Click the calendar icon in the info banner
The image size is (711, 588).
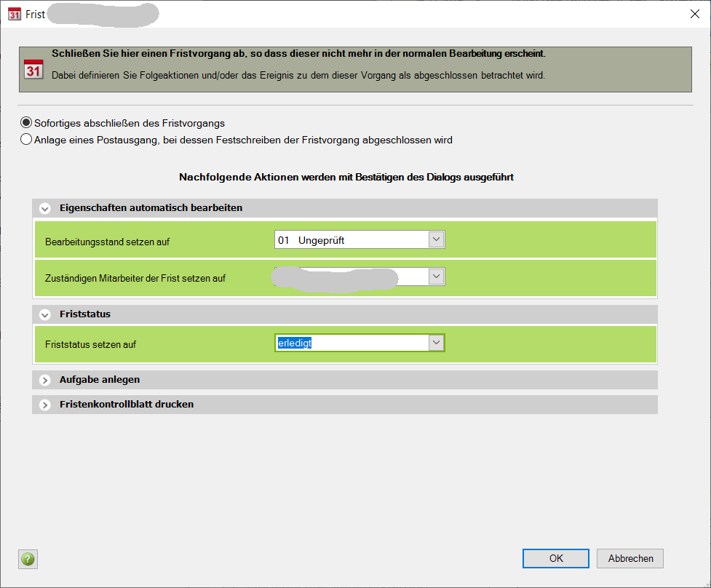point(33,69)
